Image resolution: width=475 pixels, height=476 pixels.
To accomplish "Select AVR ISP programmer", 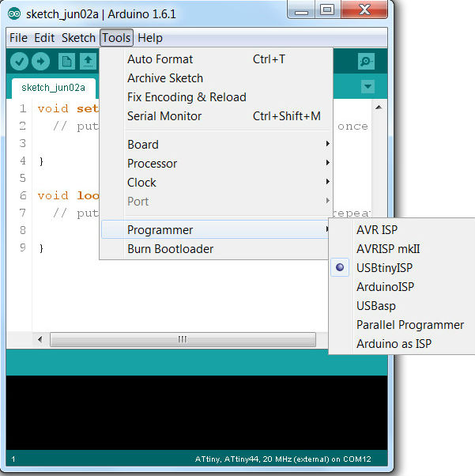I will click(402, 230).
